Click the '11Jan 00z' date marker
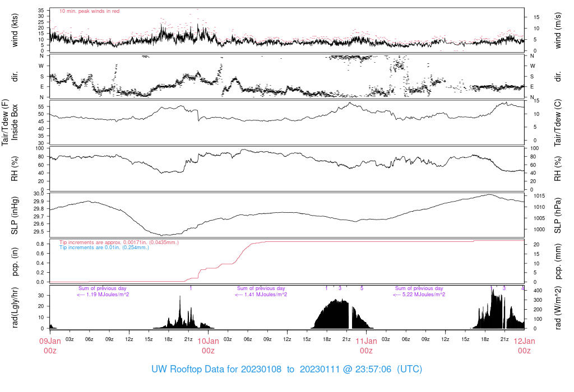 pos(366,346)
